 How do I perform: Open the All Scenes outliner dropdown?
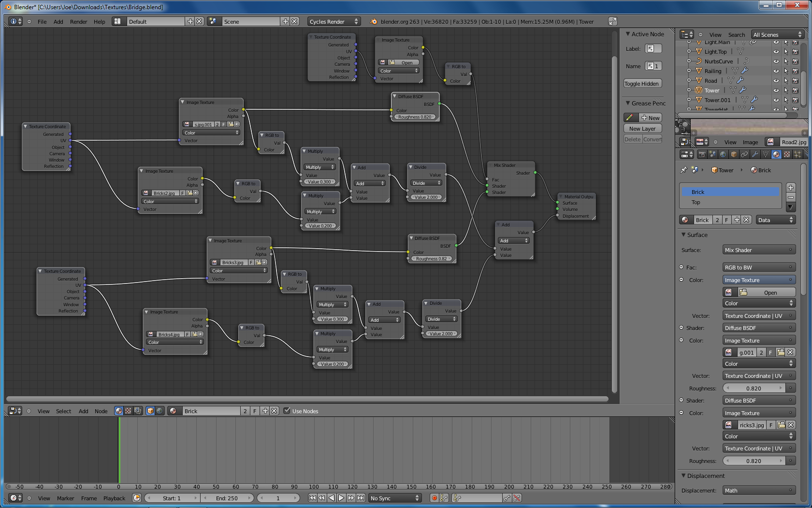click(777, 34)
